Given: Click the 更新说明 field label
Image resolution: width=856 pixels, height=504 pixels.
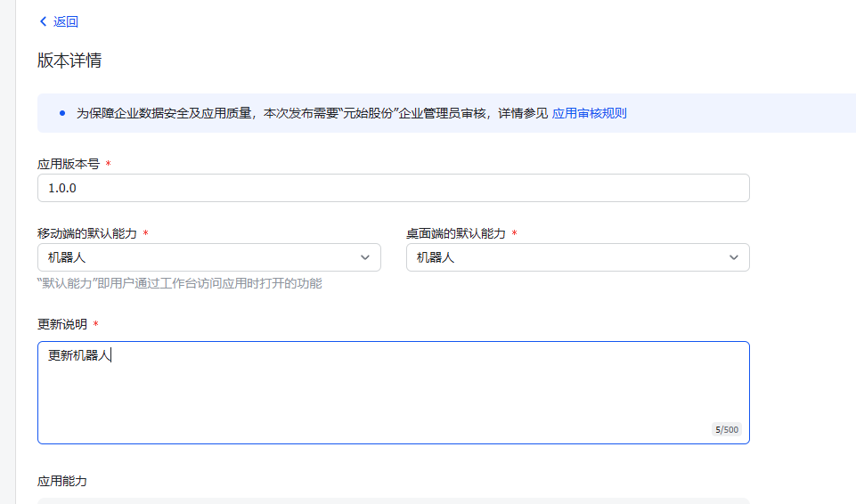Looking at the screenshot, I should [x=62, y=324].
